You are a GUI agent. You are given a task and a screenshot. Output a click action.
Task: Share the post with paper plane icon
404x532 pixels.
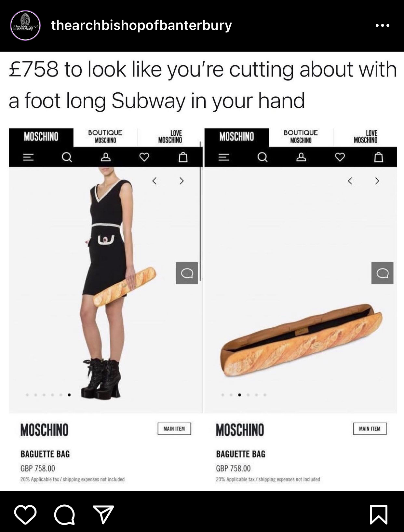tap(103, 514)
